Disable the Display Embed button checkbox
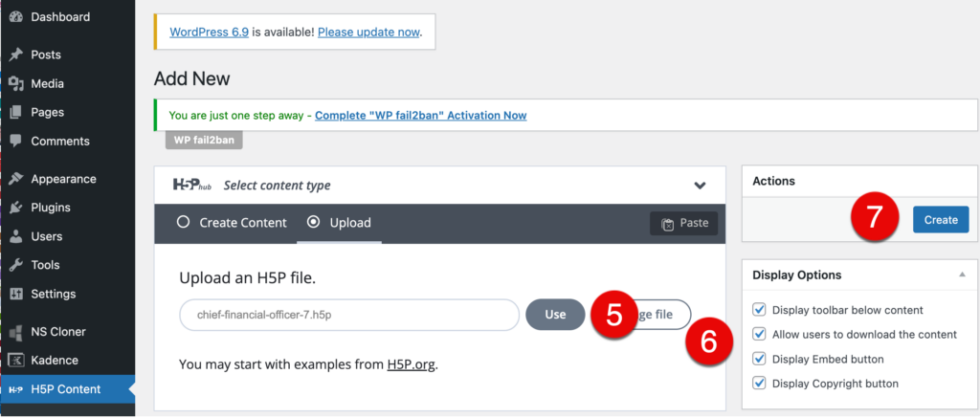Screen dimensions: 980x418 pyautogui.click(x=760, y=360)
